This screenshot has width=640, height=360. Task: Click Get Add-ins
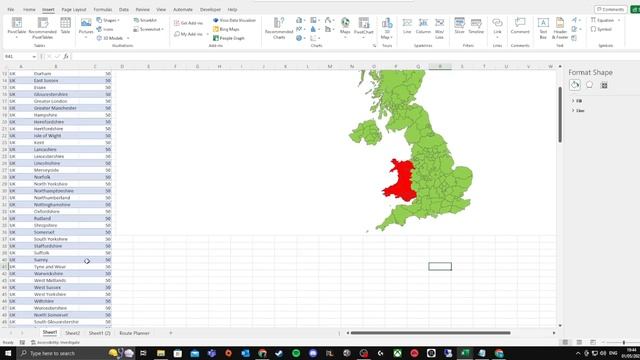coord(188,23)
